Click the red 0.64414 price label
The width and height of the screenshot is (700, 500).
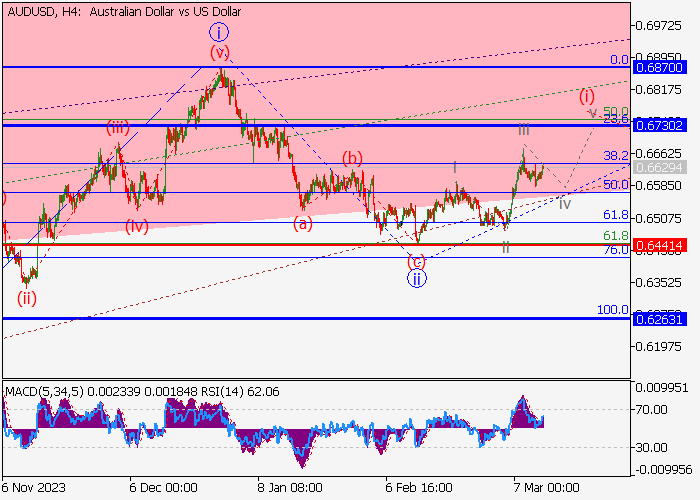(659, 245)
